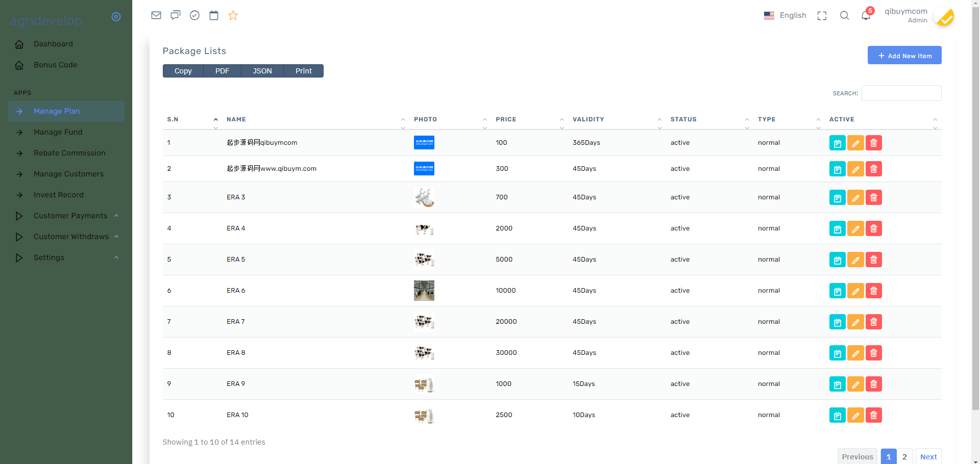The image size is (980, 464).
Task: Edit package number 2 with pencil icon
Action: click(855, 169)
